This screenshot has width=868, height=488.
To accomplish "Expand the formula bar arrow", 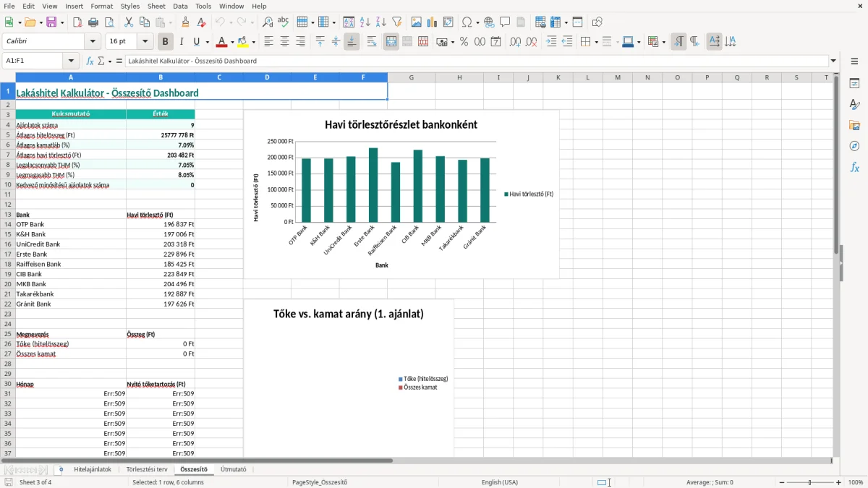I will pos(833,61).
